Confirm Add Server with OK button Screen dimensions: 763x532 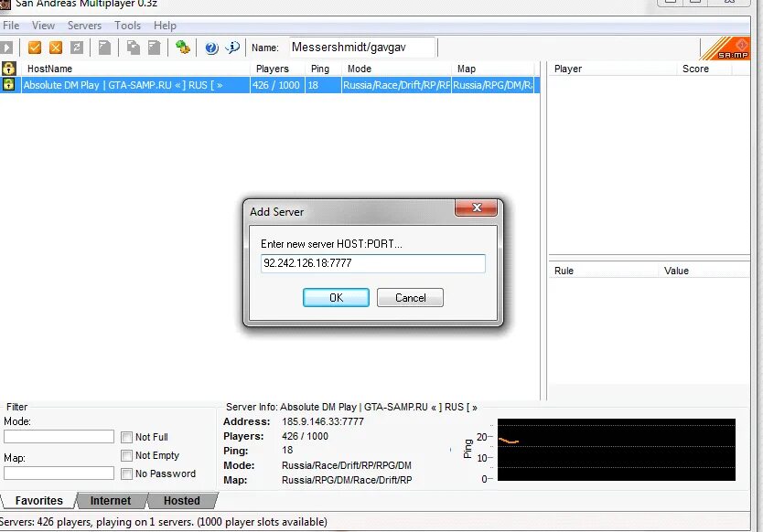336,298
